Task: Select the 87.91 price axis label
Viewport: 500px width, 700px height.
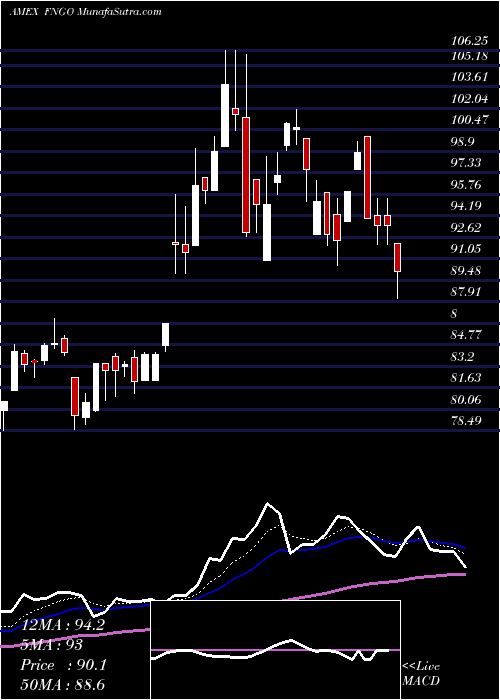Action: coord(467,292)
